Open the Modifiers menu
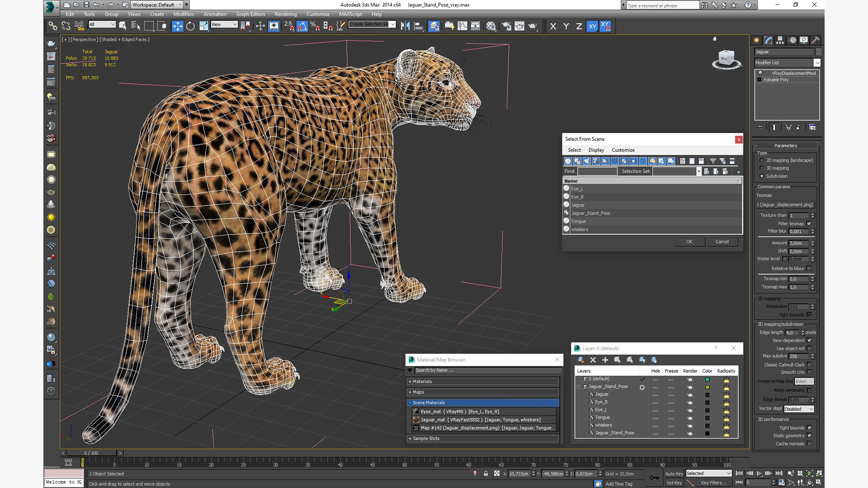Image resolution: width=868 pixels, height=488 pixels. click(x=184, y=14)
